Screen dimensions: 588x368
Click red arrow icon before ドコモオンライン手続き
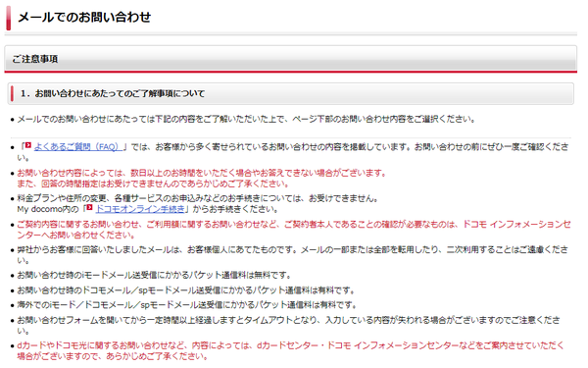90,207
